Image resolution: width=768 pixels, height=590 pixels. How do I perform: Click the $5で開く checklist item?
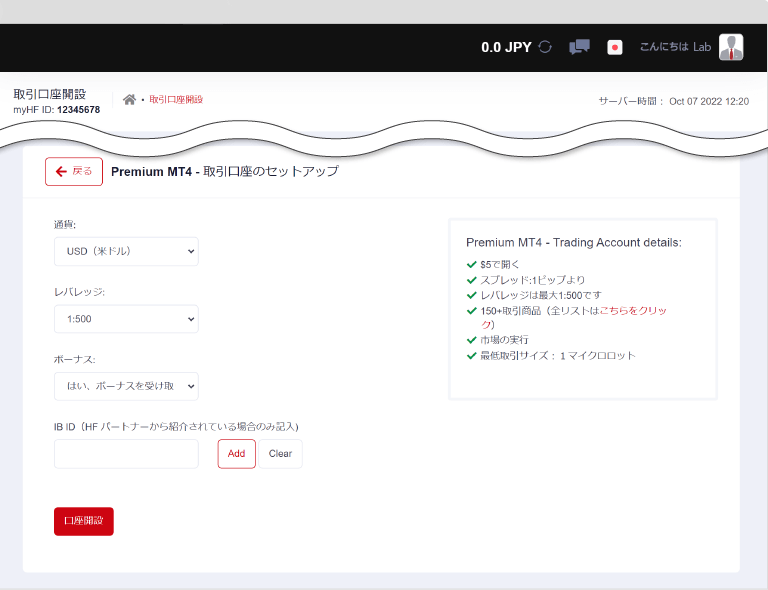pos(500,264)
